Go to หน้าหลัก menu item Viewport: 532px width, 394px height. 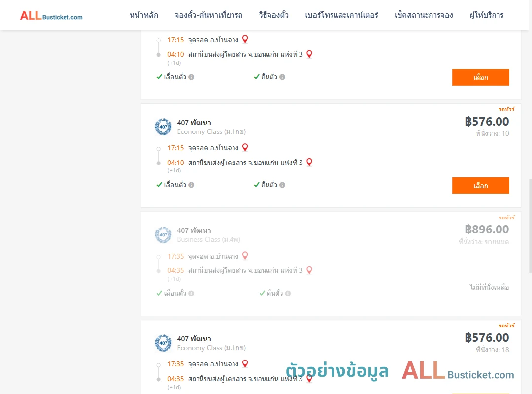144,15
